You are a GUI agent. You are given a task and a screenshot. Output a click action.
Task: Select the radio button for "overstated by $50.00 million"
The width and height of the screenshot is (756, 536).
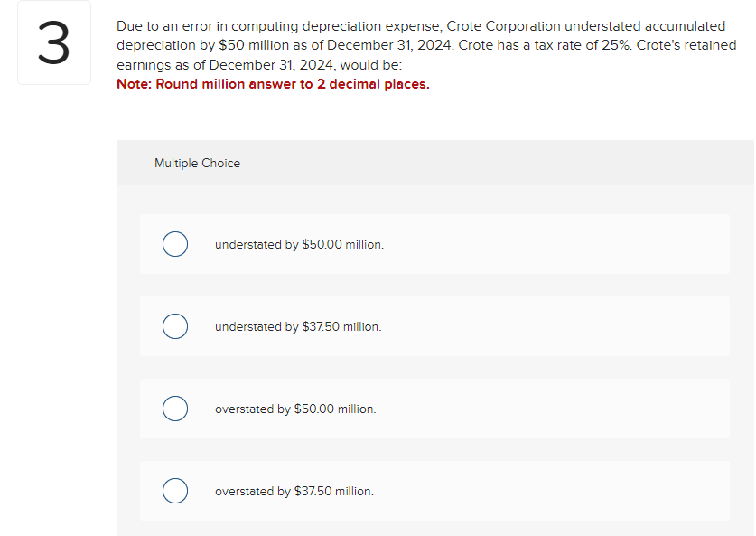pyautogui.click(x=175, y=409)
